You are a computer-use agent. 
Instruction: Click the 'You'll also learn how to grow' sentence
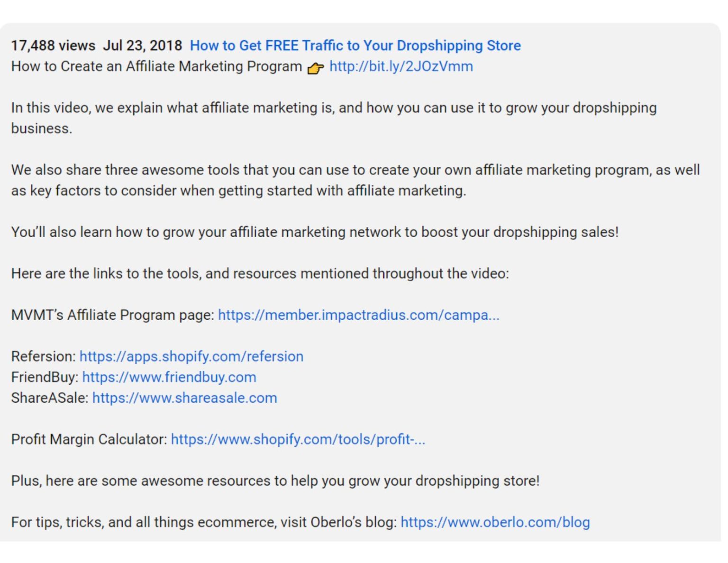(315, 232)
